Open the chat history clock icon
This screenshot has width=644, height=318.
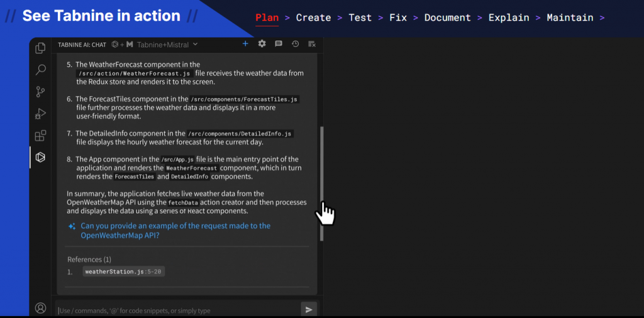295,44
